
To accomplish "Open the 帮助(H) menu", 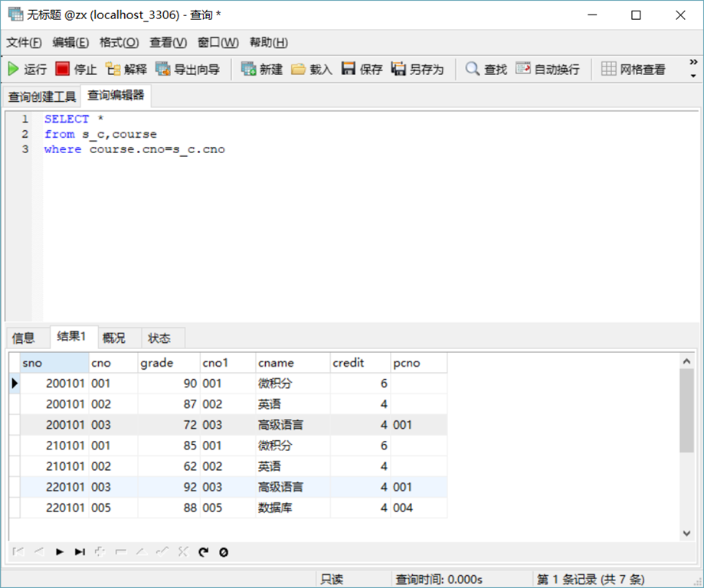I will coord(268,43).
